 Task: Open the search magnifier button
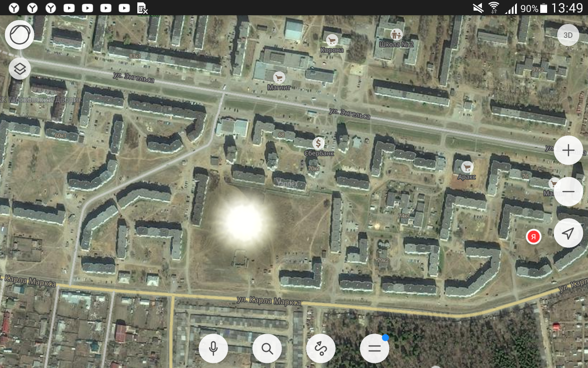[267, 348]
